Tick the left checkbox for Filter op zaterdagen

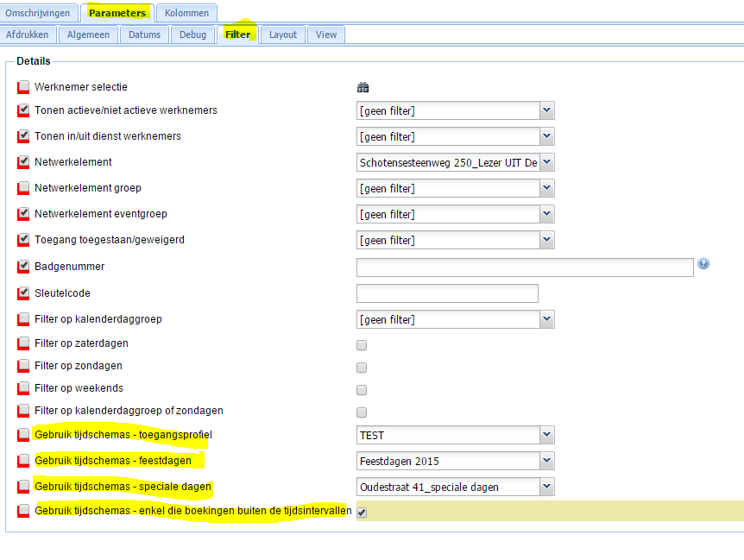[x=23, y=343]
